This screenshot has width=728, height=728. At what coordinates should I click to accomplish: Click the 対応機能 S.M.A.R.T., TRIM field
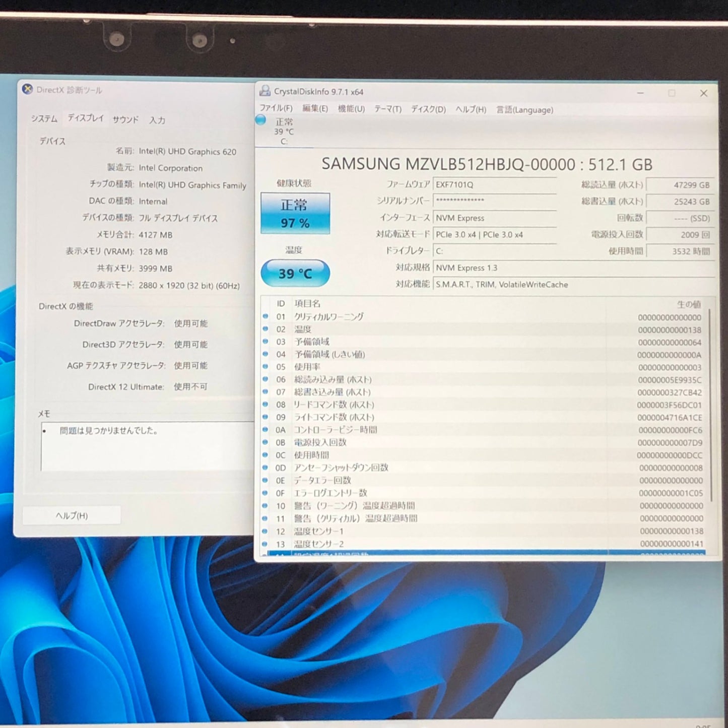tap(573, 285)
